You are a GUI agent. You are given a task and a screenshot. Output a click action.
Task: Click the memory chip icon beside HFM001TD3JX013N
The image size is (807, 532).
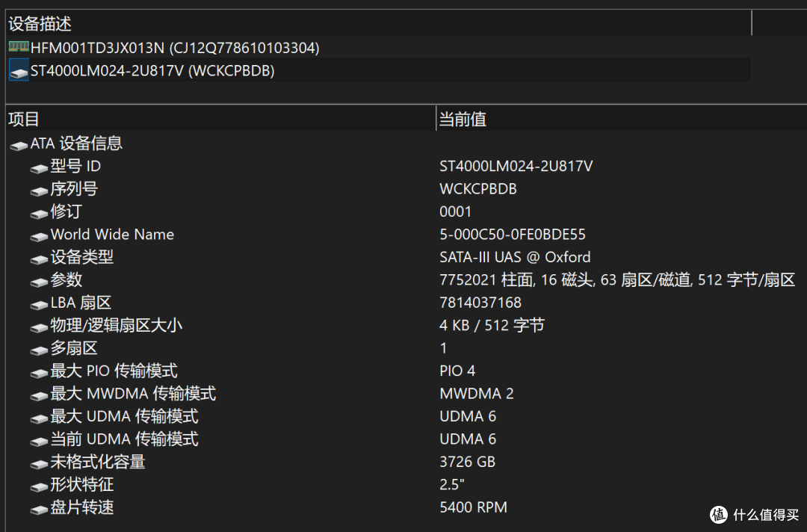click(x=19, y=47)
